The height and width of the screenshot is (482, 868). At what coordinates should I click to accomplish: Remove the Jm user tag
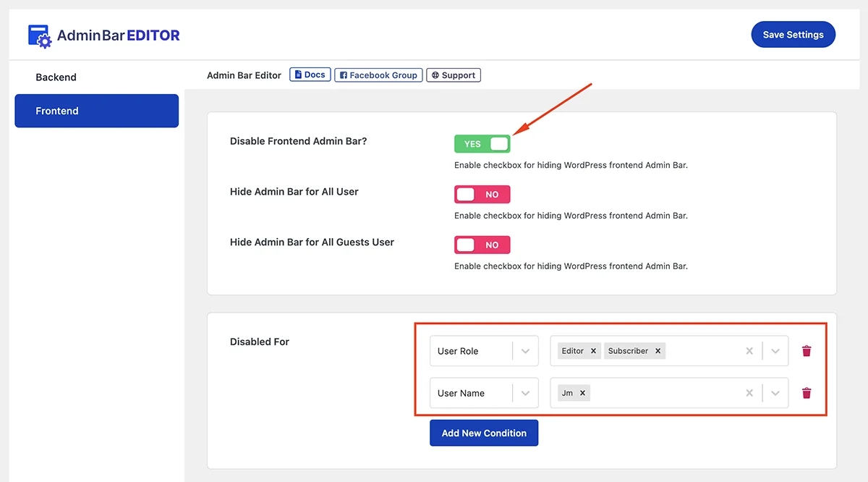tap(582, 392)
